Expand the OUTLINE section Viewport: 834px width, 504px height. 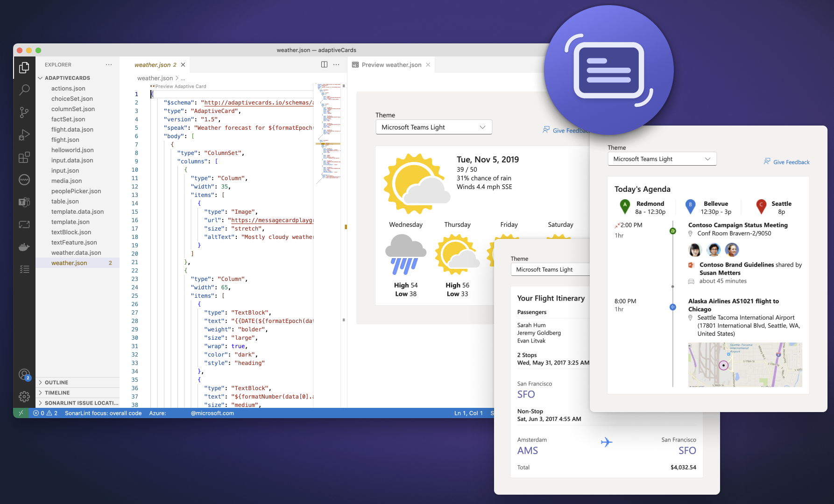click(78, 382)
